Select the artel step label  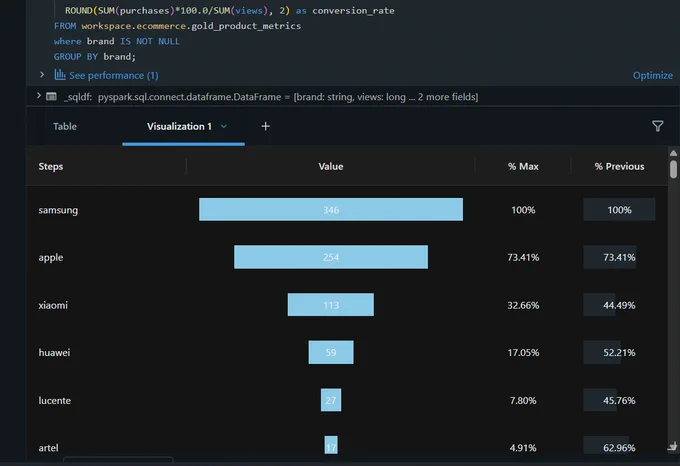(48, 447)
